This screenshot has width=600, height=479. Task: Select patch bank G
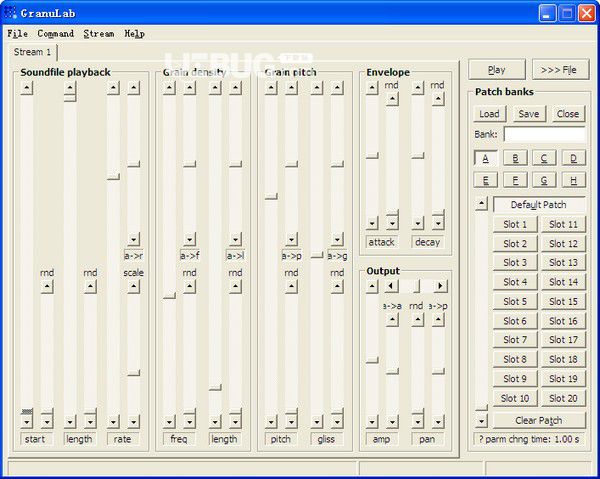[x=544, y=180]
